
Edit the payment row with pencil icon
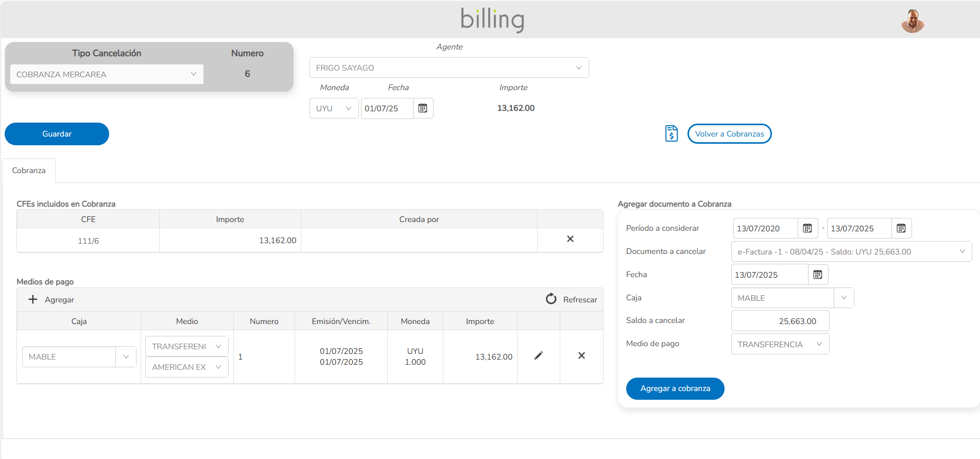538,356
